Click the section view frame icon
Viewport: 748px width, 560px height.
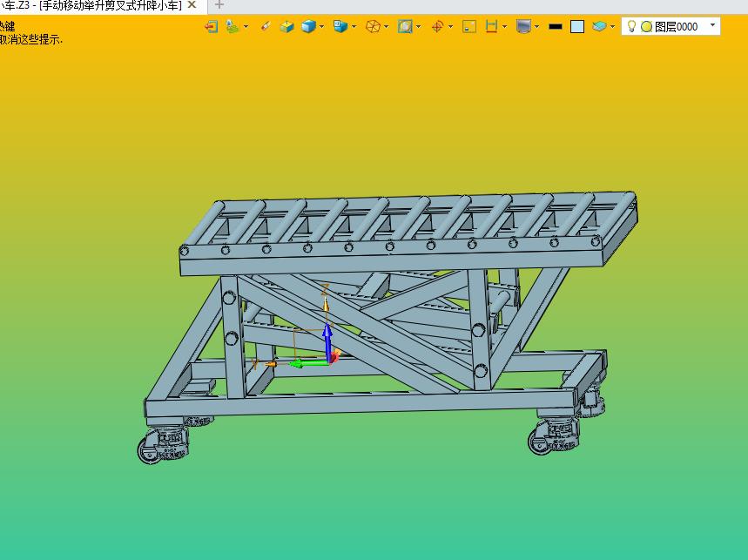tap(405, 26)
